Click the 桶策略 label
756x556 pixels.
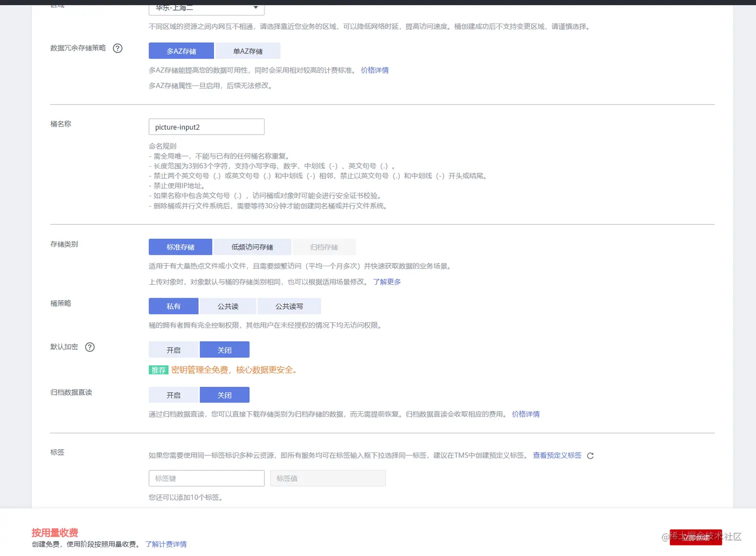point(60,303)
